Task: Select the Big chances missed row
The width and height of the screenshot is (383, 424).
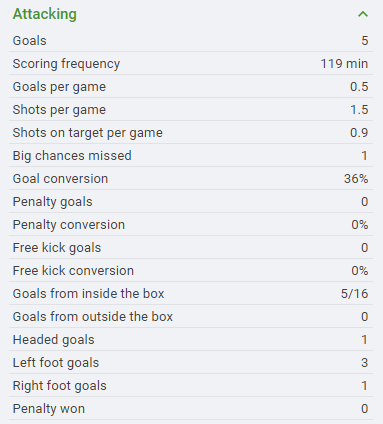Action: click(x=191, y=155)
